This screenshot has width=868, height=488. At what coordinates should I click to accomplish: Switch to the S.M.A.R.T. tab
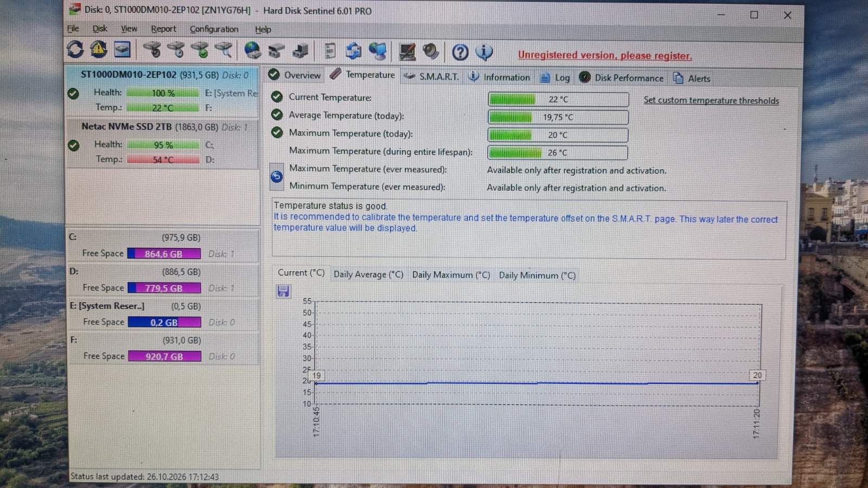point(431,77)
